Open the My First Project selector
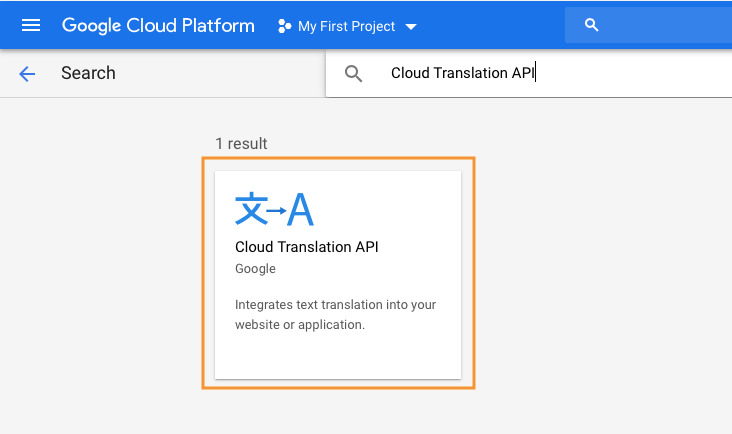Image resolution: width=732 pixels, height=434 pixels. click(x=346, y=26)
